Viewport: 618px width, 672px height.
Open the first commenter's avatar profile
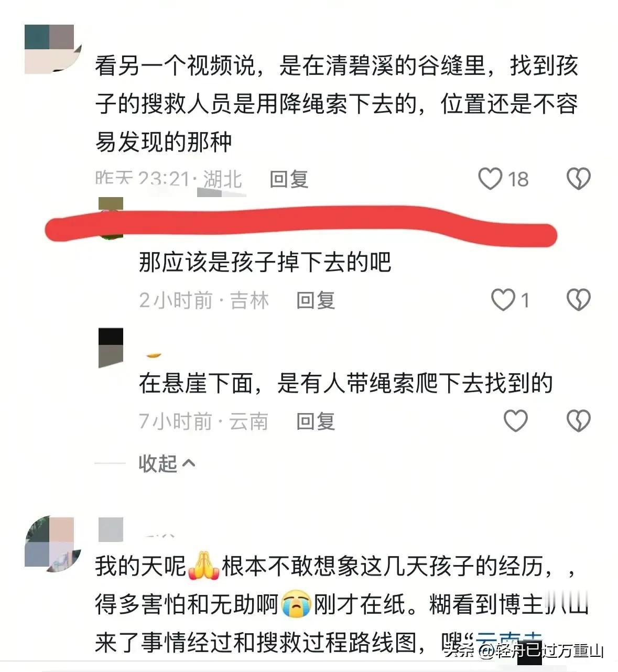(x=50, y=49)
